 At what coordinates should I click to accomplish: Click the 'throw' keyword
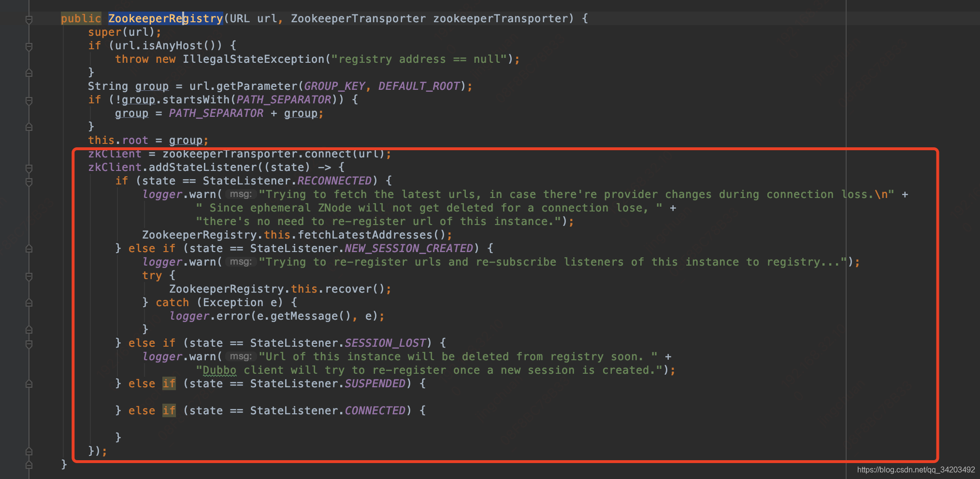131,59
